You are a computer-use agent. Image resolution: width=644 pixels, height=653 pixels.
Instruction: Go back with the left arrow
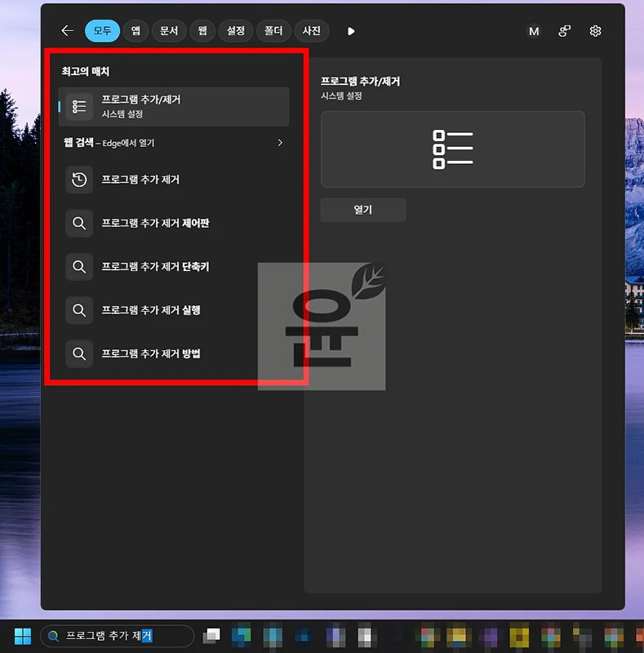67,31
